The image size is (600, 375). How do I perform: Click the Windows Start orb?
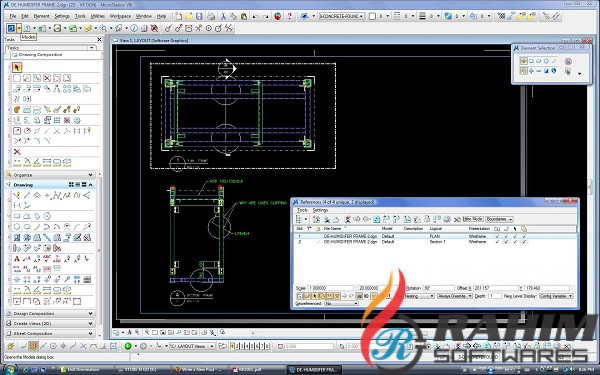(10, 369)
